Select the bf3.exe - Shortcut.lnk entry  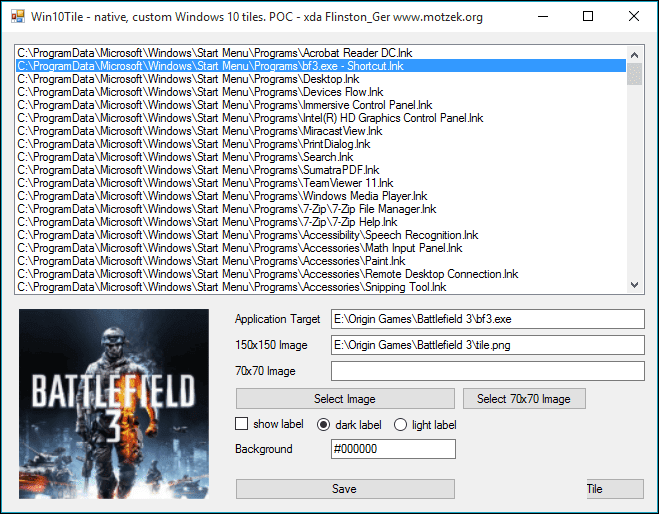pos(321,66)
